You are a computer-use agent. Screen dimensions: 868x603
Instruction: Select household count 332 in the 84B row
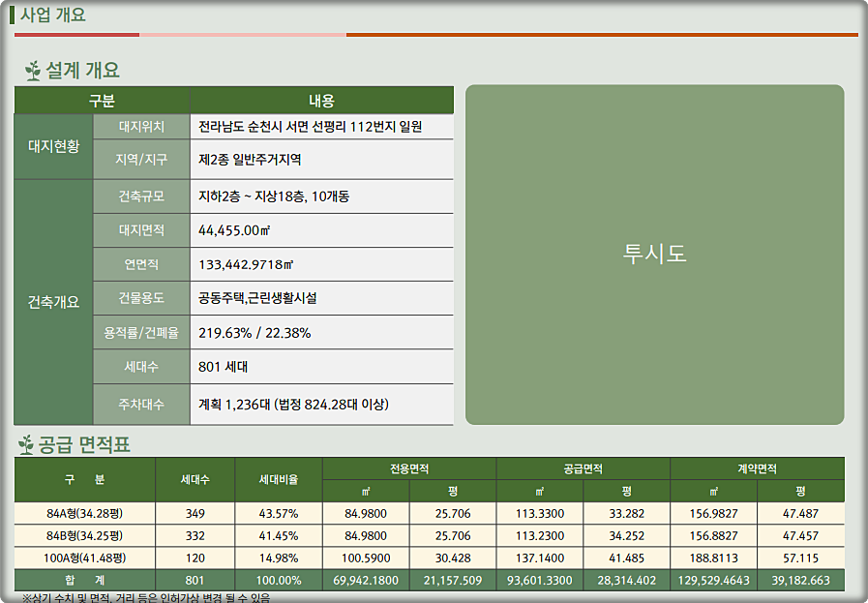pos(195,536)
